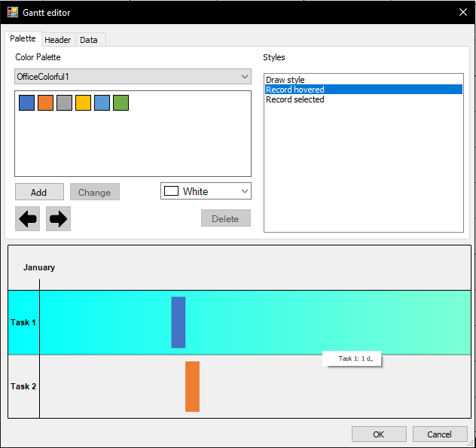Select the orange palette swatch

point(45,102)
